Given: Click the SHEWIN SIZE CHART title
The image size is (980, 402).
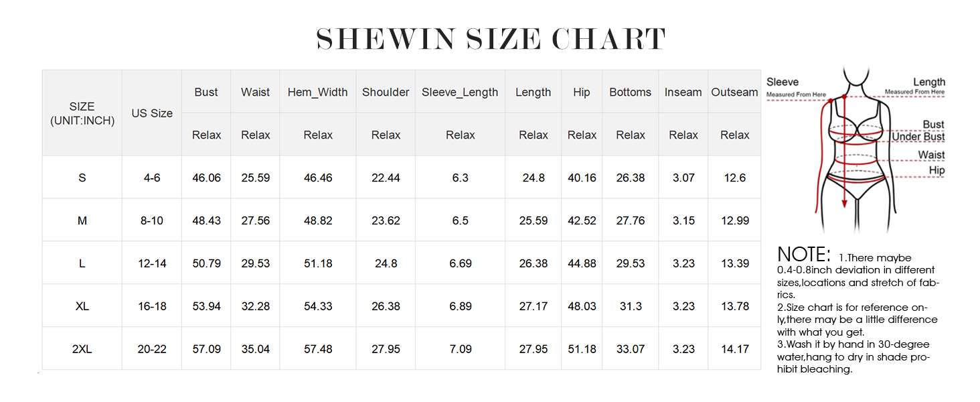Looking at the screenshot, I should pos(491,40).
